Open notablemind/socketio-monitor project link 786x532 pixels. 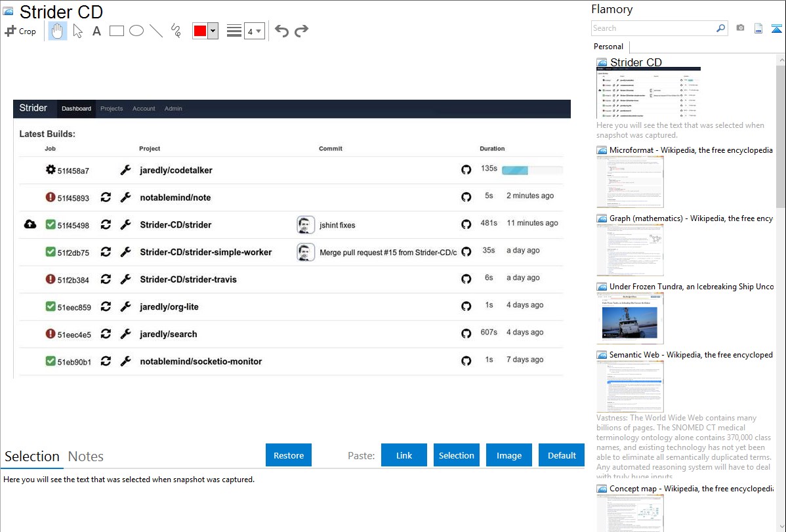[x=201, y=361]
